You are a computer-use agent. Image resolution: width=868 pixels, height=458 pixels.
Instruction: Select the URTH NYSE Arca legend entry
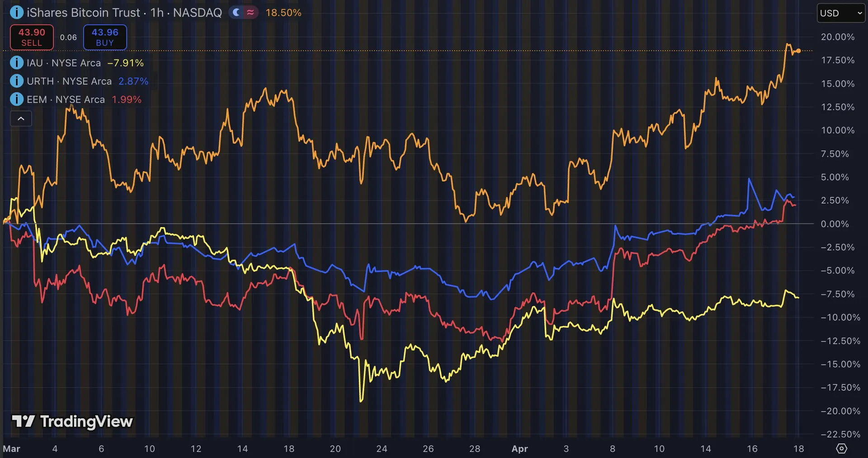click(69, 81)
